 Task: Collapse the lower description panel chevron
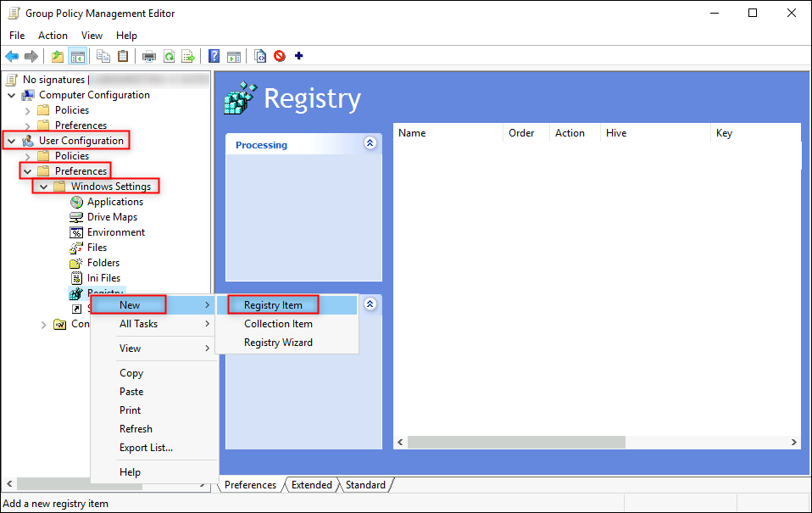pos(370,304)
